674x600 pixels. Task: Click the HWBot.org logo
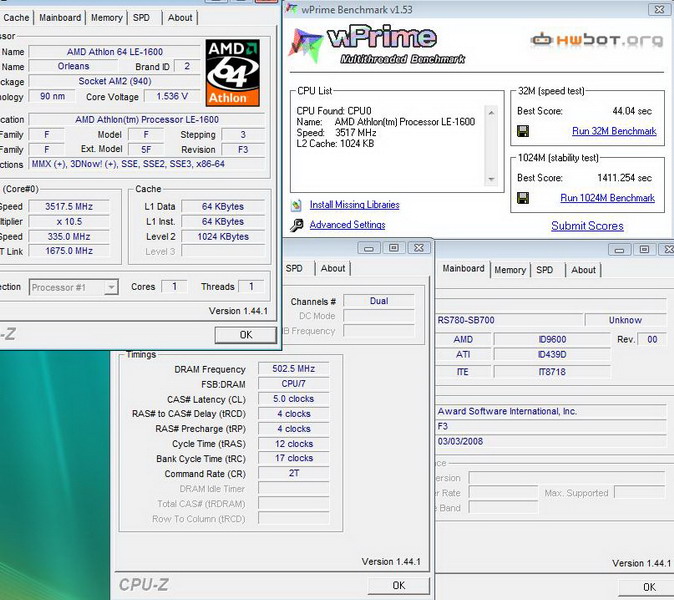point(597,40)
